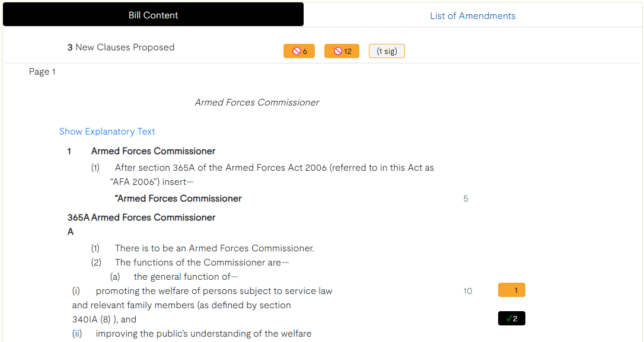The height and width of the screenshot is (342, 644).
Task: Click the orange prohibited badge showing 6
Action: pos(299,52)
